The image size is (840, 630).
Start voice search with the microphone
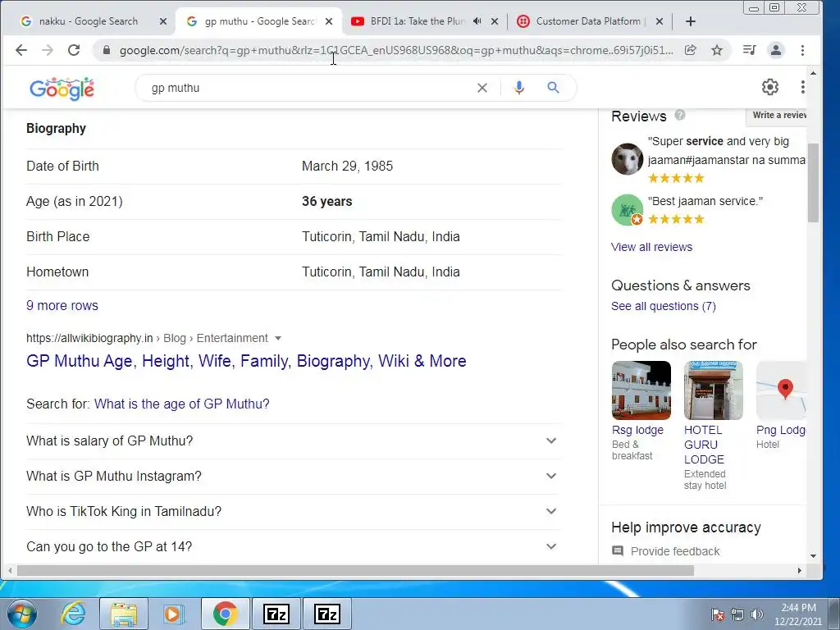(x=518, y=88)
